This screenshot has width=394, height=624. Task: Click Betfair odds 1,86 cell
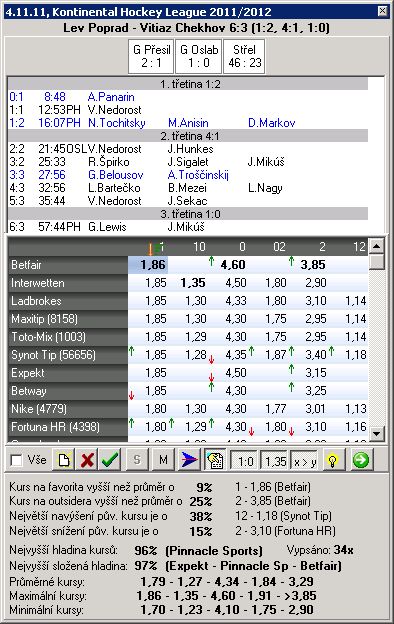(x=148, y=265)
